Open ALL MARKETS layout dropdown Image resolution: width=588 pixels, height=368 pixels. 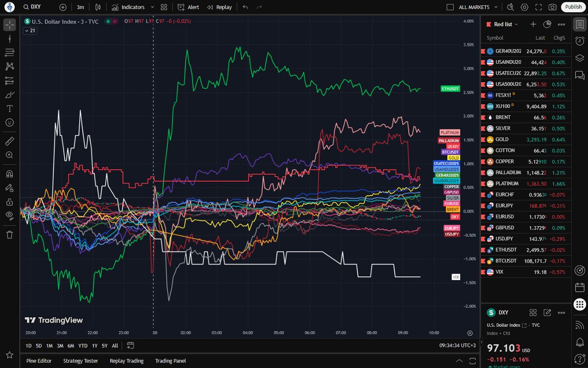pos(496,7)
